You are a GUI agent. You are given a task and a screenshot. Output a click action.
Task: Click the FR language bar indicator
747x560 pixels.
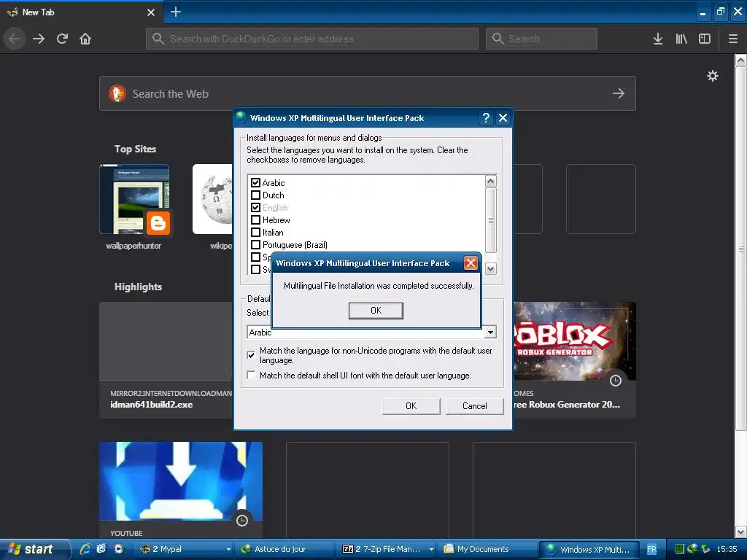click(651, 549)
